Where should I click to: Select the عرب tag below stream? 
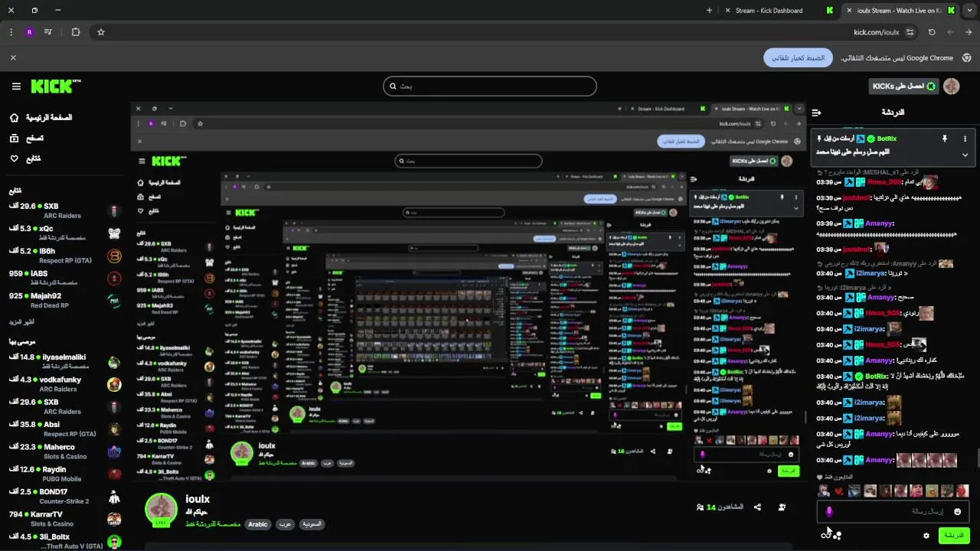tap(285, 524)
